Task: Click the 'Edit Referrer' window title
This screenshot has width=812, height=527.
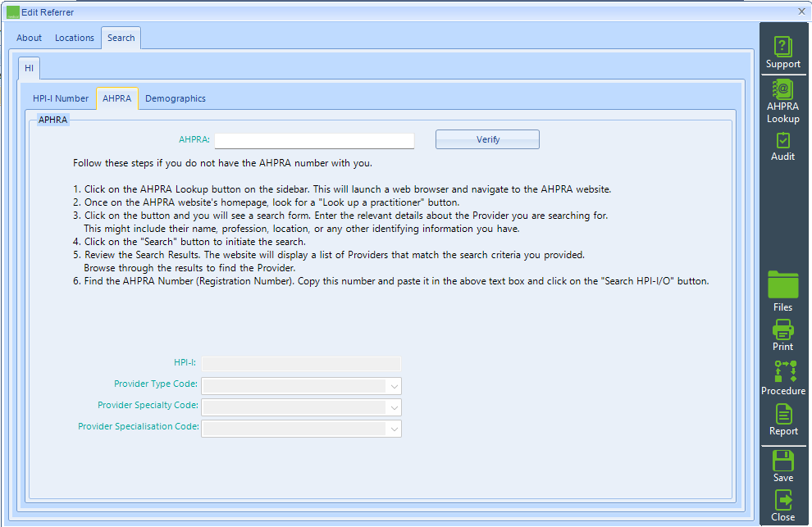Action: coord(47,12)
